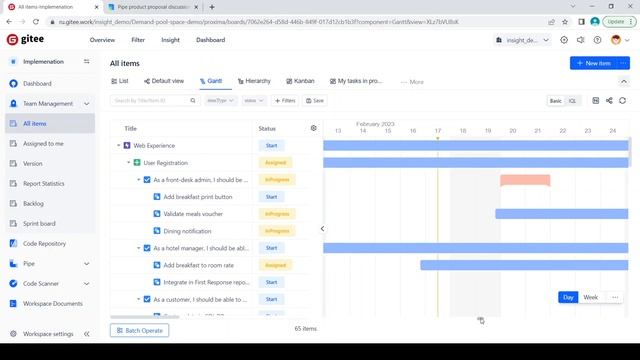Screen dimensions: 640x360
Task: Click the Add breakfast to room rate Gantt bar
Action: 524,265
